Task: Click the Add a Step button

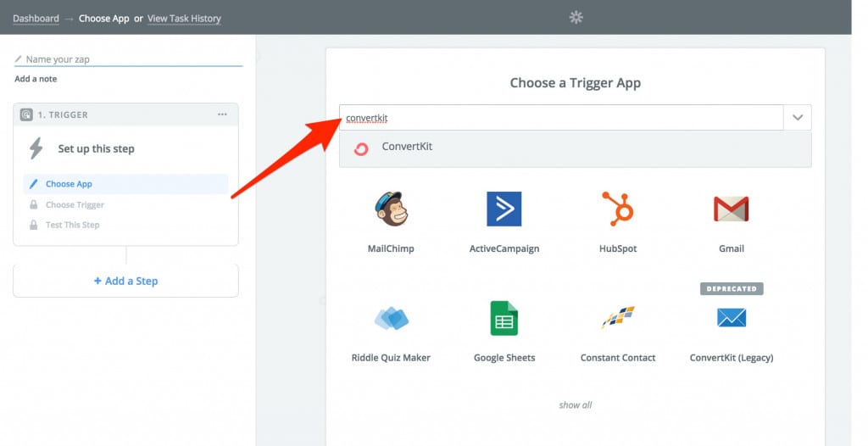Action: pos(125,281)
